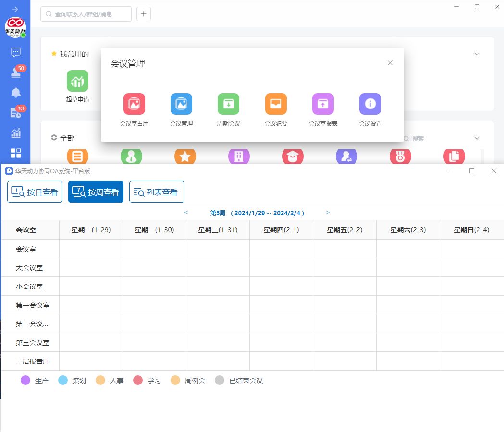Select the 按周查看 view

96,192
